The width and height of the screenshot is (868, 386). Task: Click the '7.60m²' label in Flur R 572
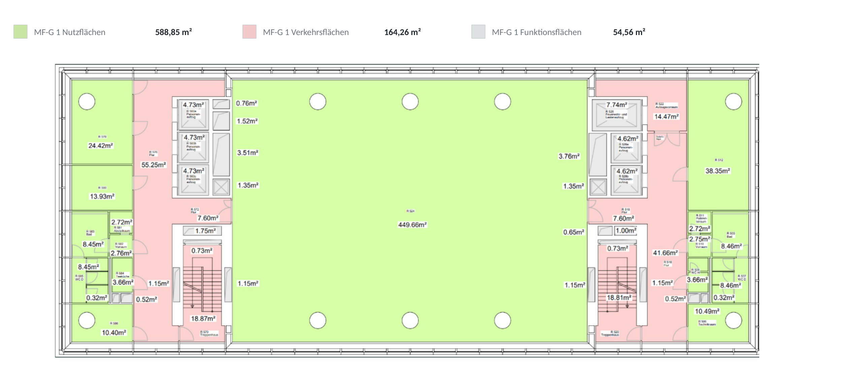(208, 218)
